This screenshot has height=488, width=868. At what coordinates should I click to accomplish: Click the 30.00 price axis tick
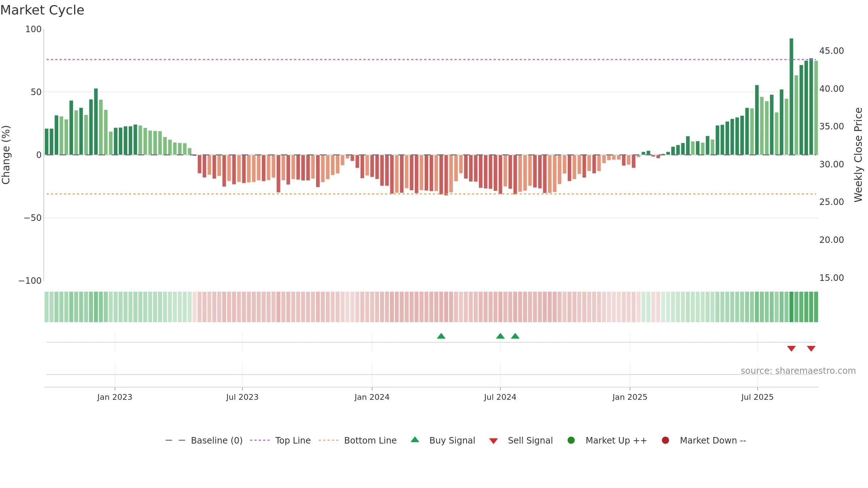click(x=831, y=164)
